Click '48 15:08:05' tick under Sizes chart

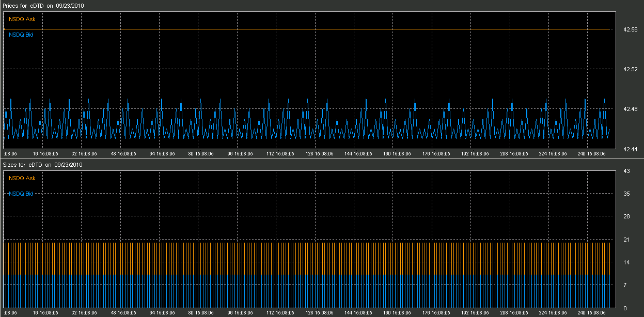click(x=123, y=313)
